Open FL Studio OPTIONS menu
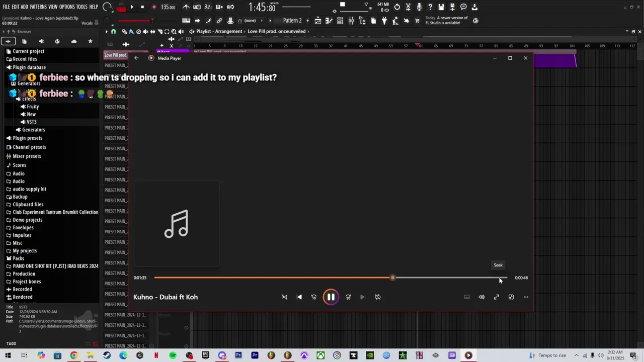The height and width of the screenshot is (362, 644). point(67,7)
